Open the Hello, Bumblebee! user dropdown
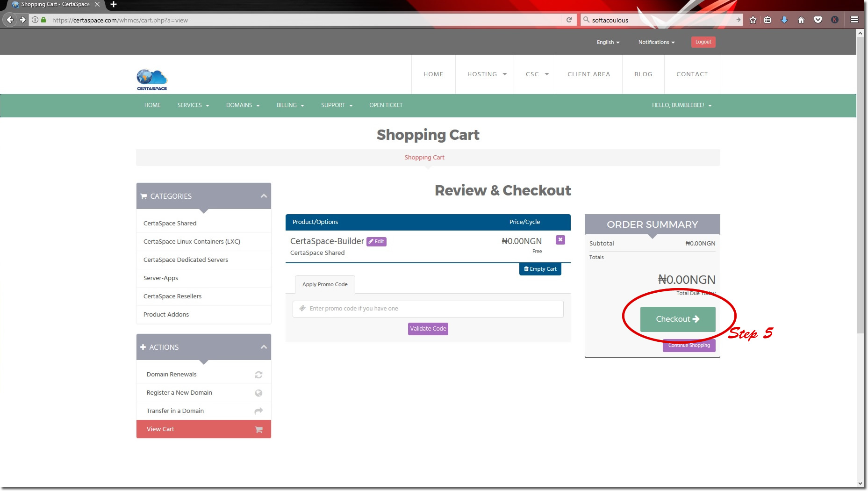The width and height of the screenshot is (868, 491). (x=682, y=105)
